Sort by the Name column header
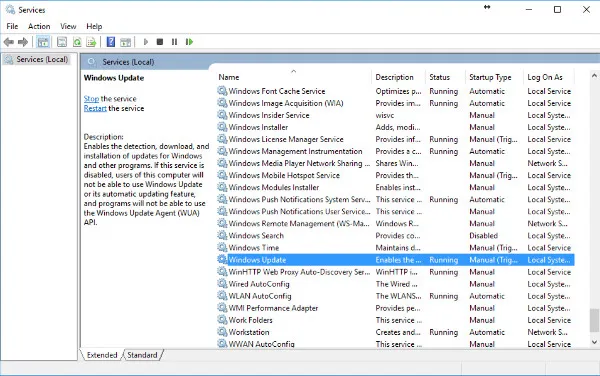 293,77
